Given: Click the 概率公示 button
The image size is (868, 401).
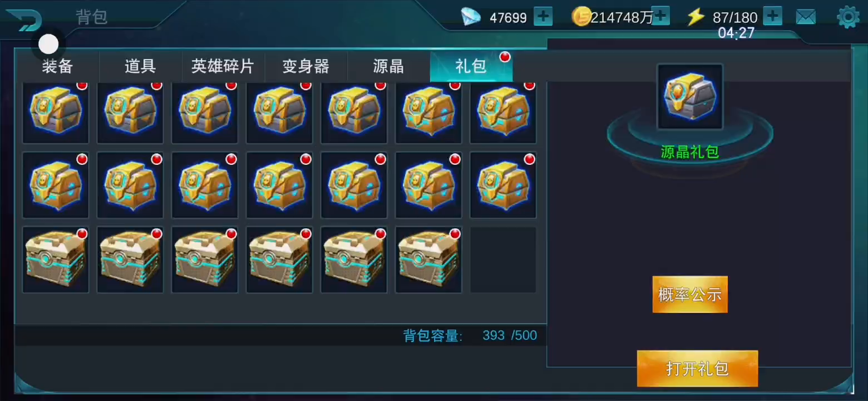Looking at the screenshot, I should pos(690,294).
